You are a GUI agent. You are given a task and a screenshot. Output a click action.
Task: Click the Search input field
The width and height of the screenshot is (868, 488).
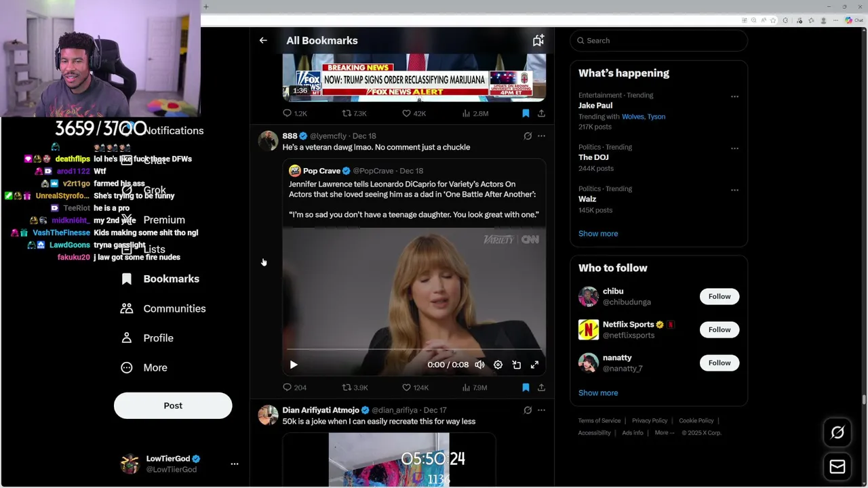(x=659, y=41)
